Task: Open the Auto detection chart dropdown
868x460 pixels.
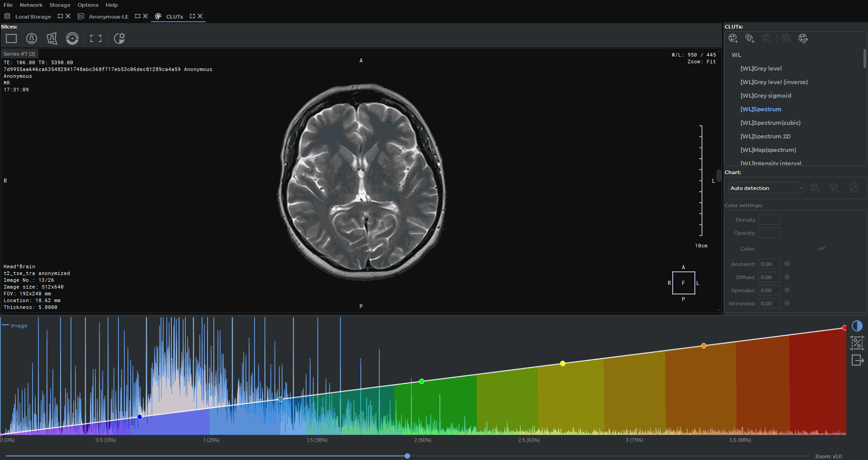Action: click(x=766, y=188)
